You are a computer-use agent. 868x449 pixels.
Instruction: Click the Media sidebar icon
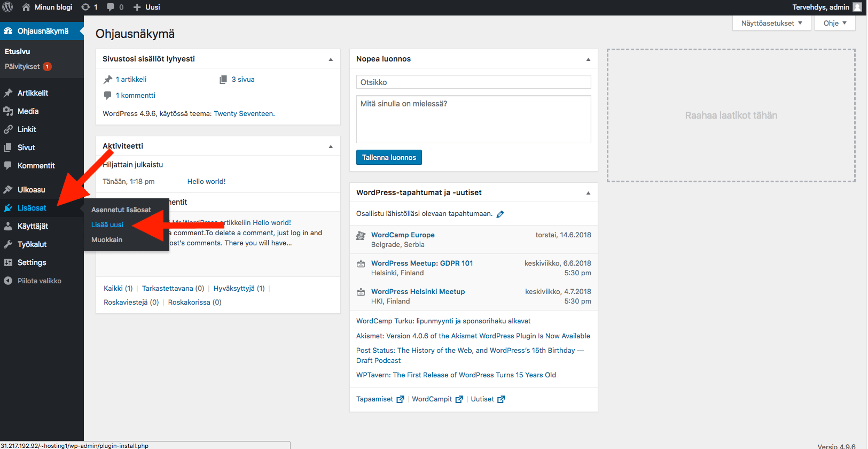(x=8, y=111)
